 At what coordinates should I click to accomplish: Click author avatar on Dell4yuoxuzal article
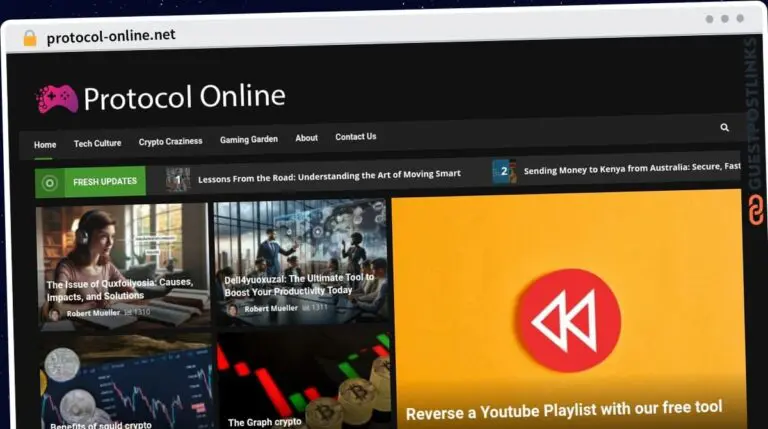pos(232,309)
